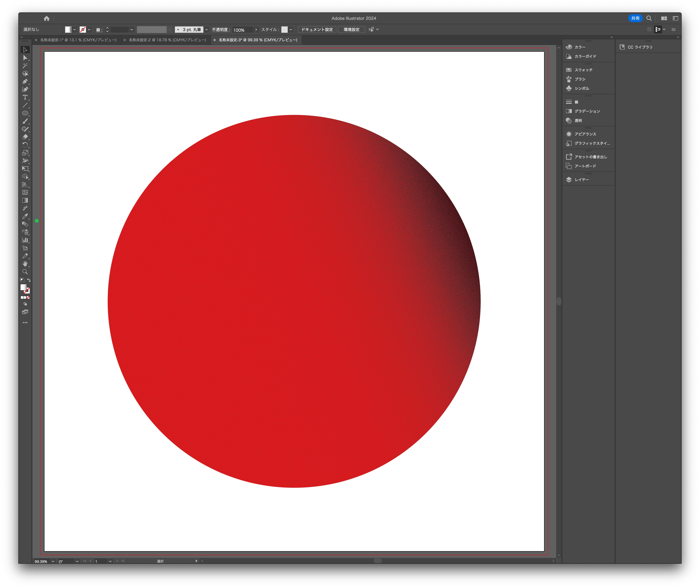700x588 pixels.
Task: Select the Curvature tool
Action: (x=25, y=89)
